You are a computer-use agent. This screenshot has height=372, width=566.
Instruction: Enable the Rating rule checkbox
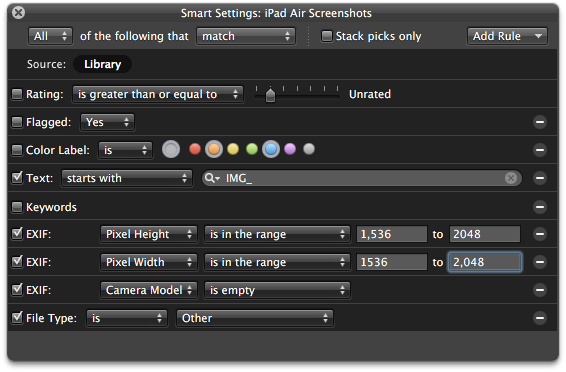pos(17,94)
